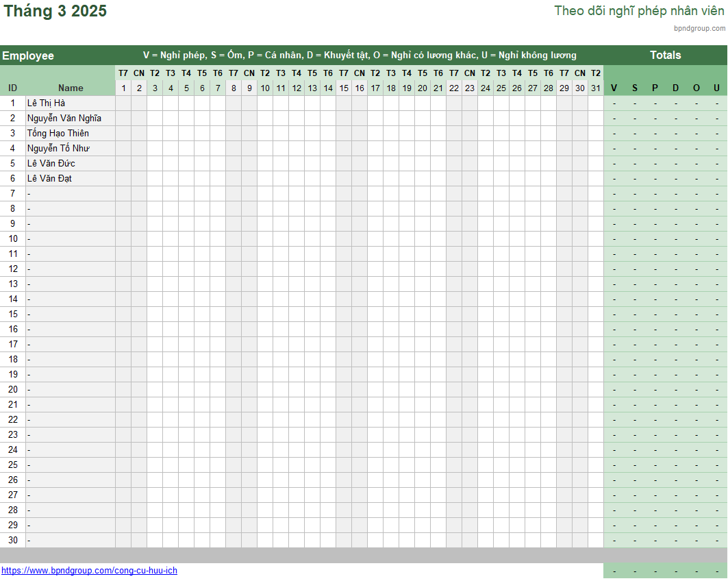Select the 'Tháng 3 2025' title cell
Image resolution: width=728 pixels, height=581 pixels.
pos(55,12)
